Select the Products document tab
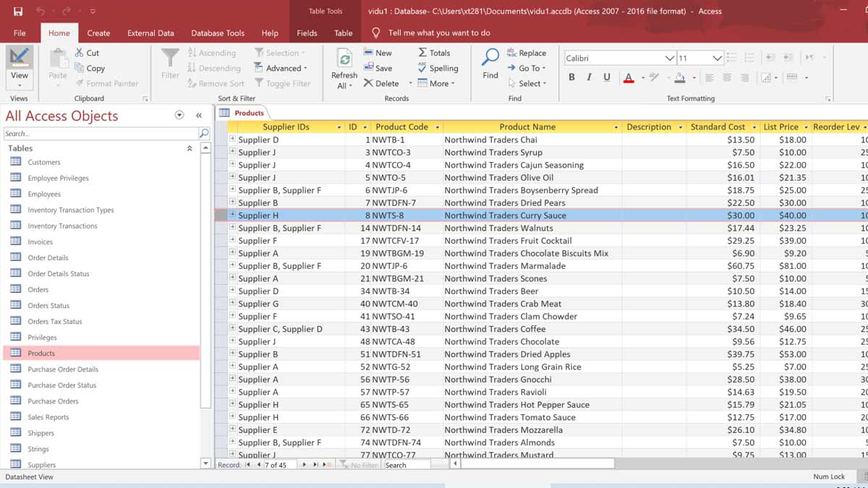 243,113
